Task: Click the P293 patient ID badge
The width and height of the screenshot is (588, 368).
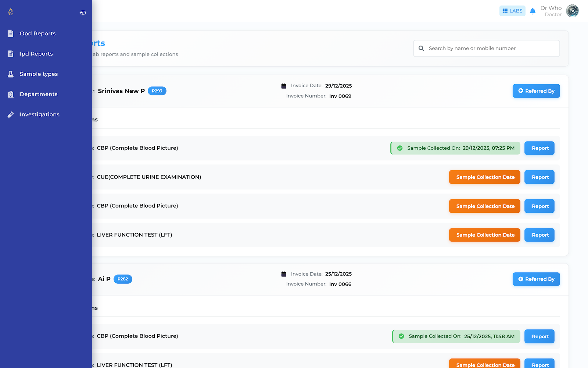Action: click(x=157, y=91)
